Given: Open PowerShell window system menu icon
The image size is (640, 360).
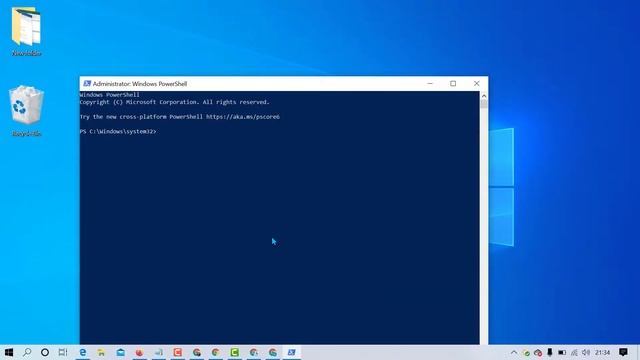Looking at the screenshot, I should point(87,83).
